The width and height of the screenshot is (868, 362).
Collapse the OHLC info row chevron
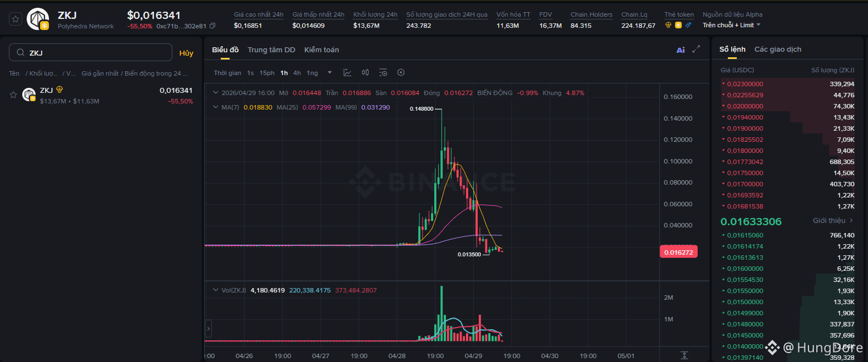coord(216,93)
